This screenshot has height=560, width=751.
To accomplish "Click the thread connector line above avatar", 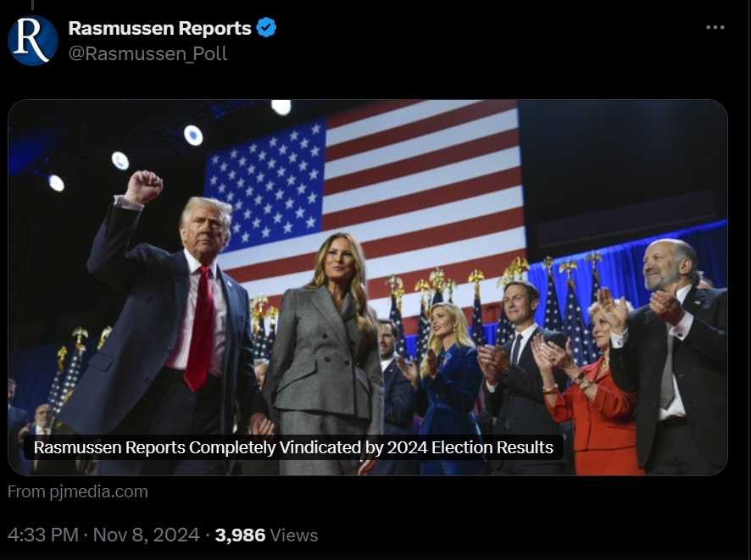I will pyautogui.click(x=32, y=5).
